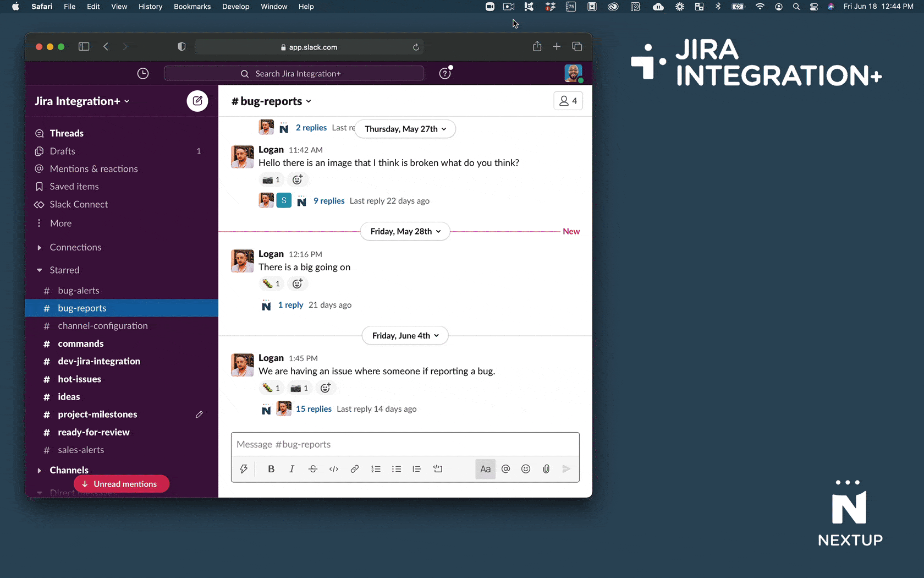Start an ordered list in composer
Screen dimensions: 924x578
[376, 469]
